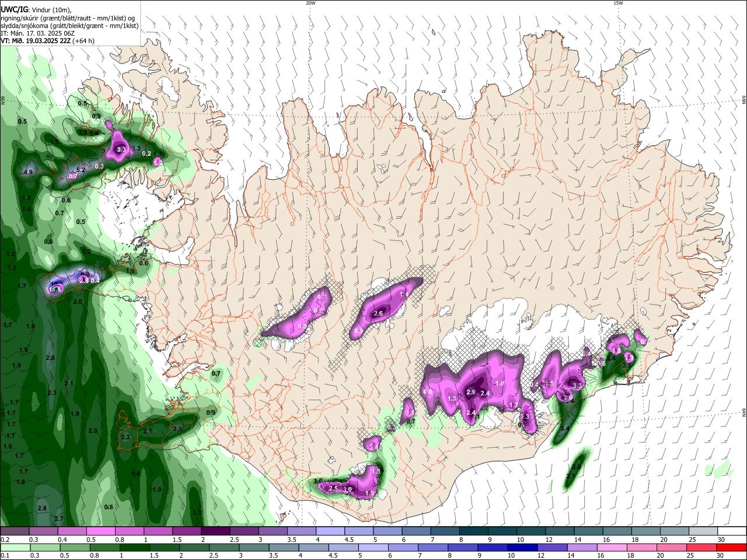Click the 2.2 value on the Reykjanes peninsula
The image size is (747, 560).
pos(125,437)
